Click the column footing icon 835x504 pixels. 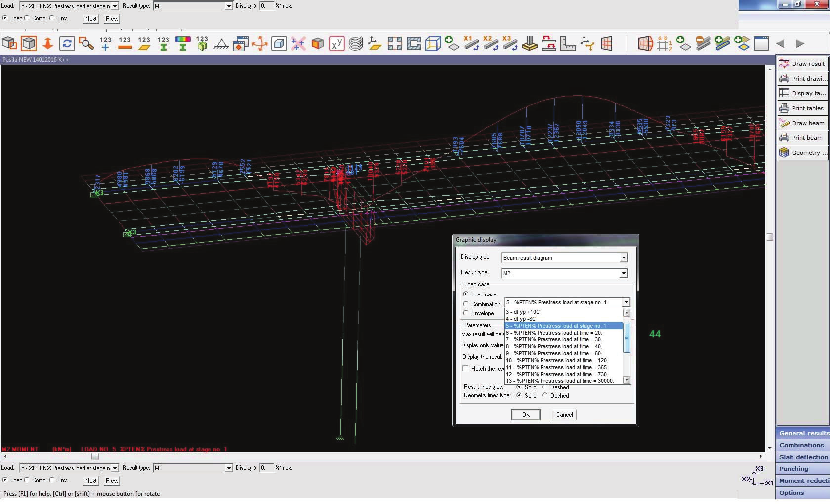(x=529, y=43)
